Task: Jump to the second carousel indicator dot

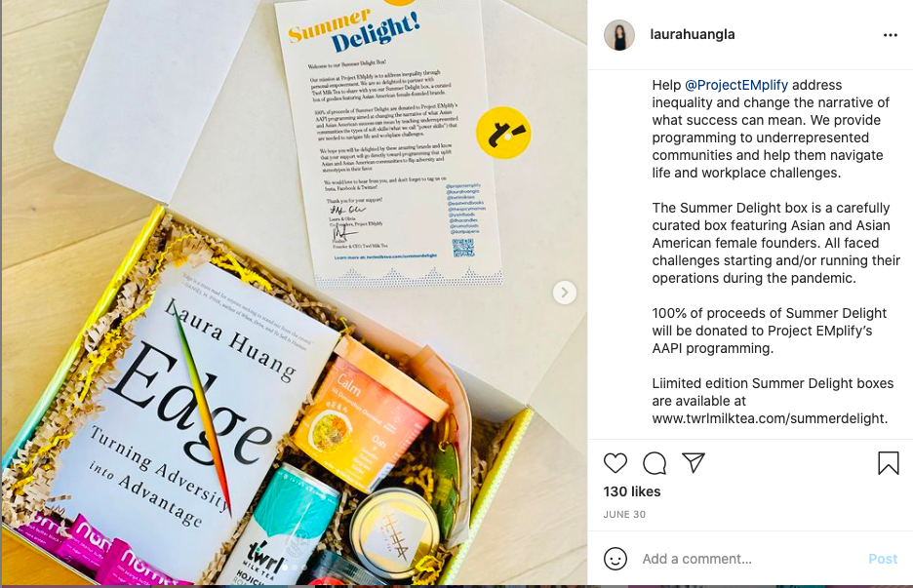Action: pyautogui.click(x=295, y=568)
